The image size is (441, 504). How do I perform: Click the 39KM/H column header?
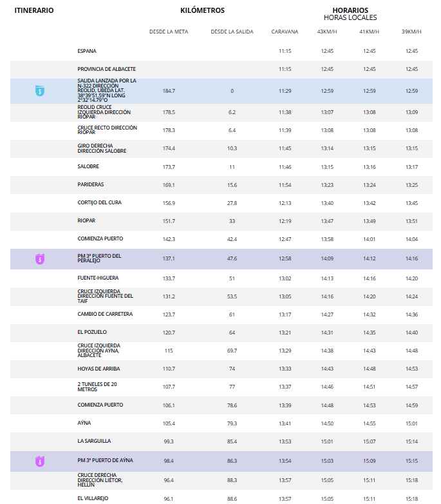tap(411, 32)
